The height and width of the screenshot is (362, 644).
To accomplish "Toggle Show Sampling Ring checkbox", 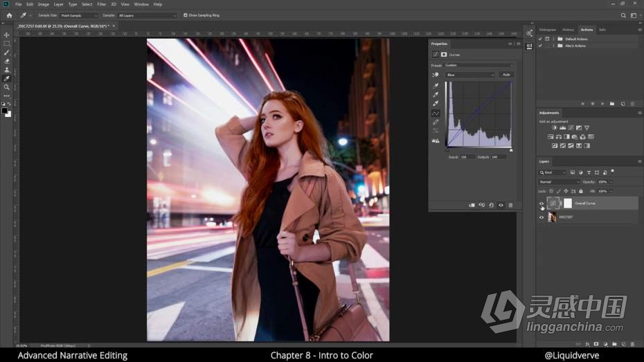I will [x=185, y=15].
